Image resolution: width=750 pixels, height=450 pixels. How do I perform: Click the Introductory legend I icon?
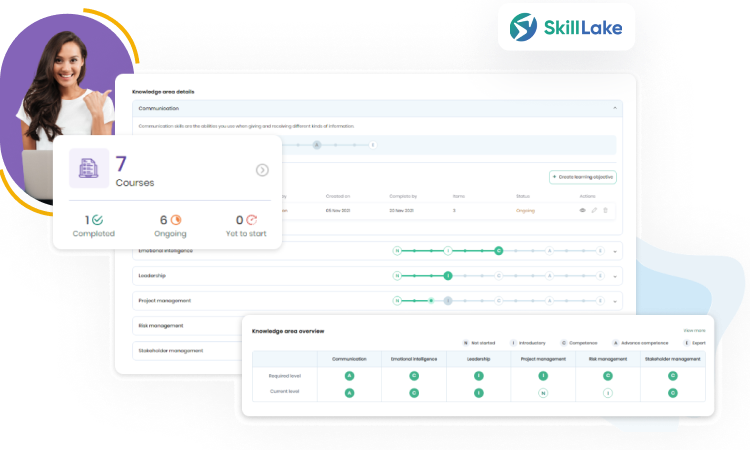(513, 343)
